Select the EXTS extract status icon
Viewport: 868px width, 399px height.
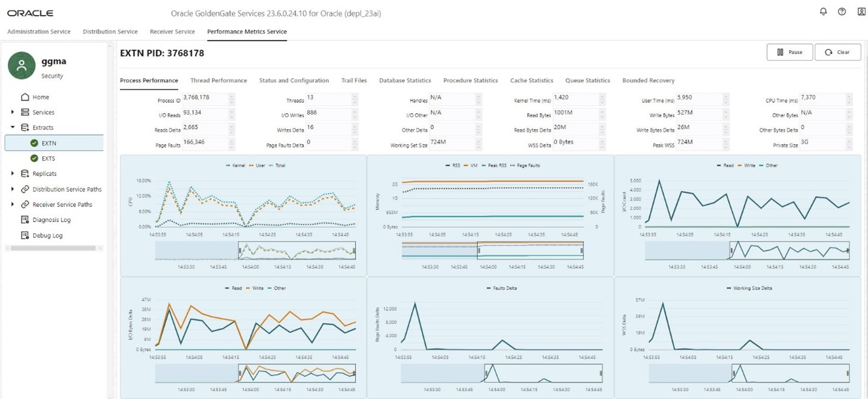[35, 158]
